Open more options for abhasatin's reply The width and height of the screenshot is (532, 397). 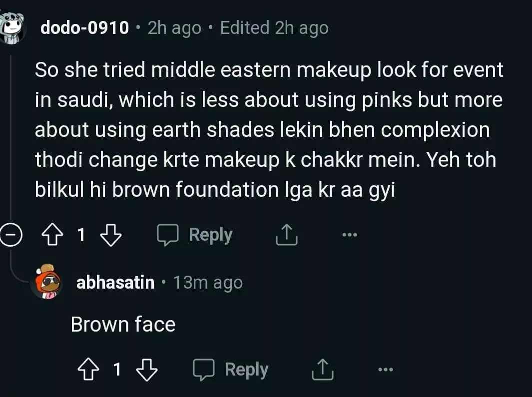coord(385,370)
